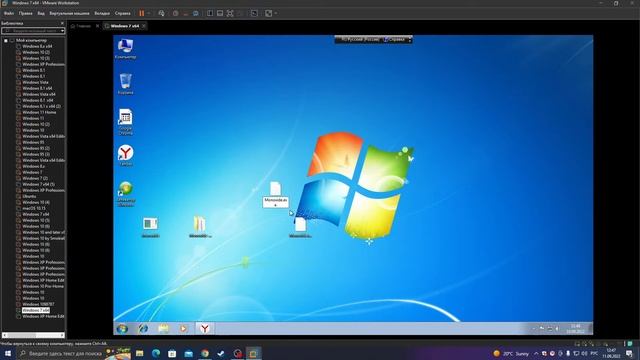Viewport: 640px width, 360px height.
Task: Pause the running virtual machine
Action: point(142,13)
